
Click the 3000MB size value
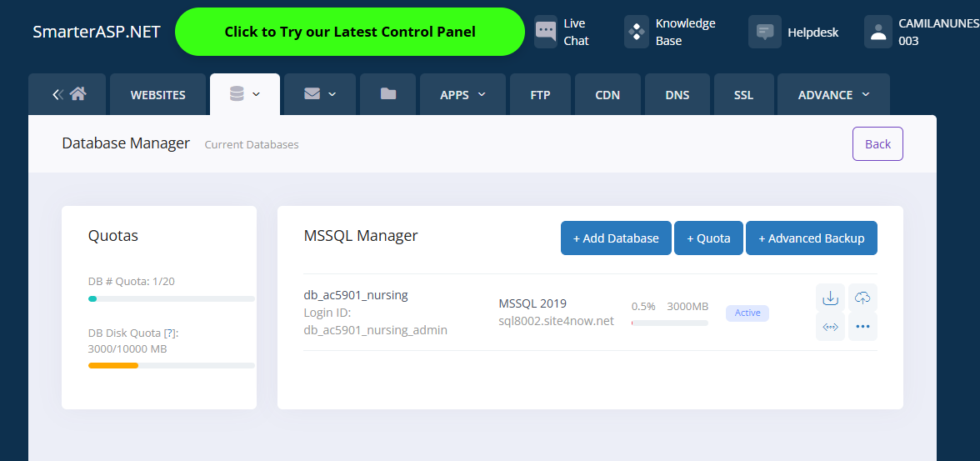pyautogui.click(x=687, y=307)
